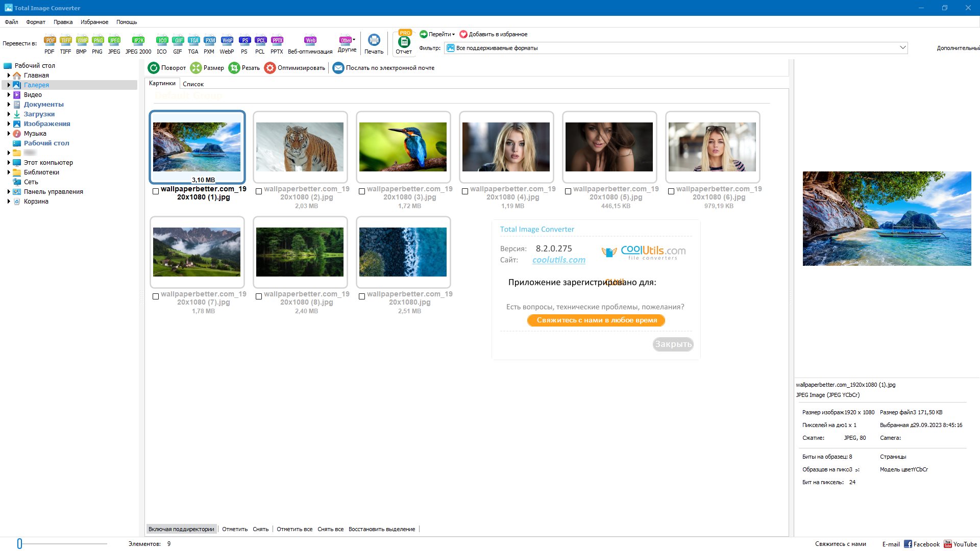Image resolution: width=980 pixels, height=551 pixels.
Task: Mark checkbox for 20x1080 (6).jpg
Action: [x=671, y=191]
